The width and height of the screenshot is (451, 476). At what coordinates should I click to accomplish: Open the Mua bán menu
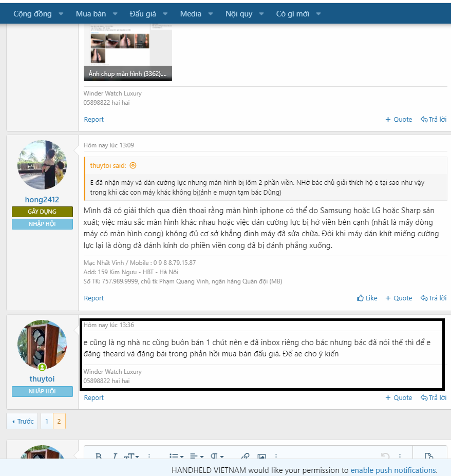(x=91, y=14)
